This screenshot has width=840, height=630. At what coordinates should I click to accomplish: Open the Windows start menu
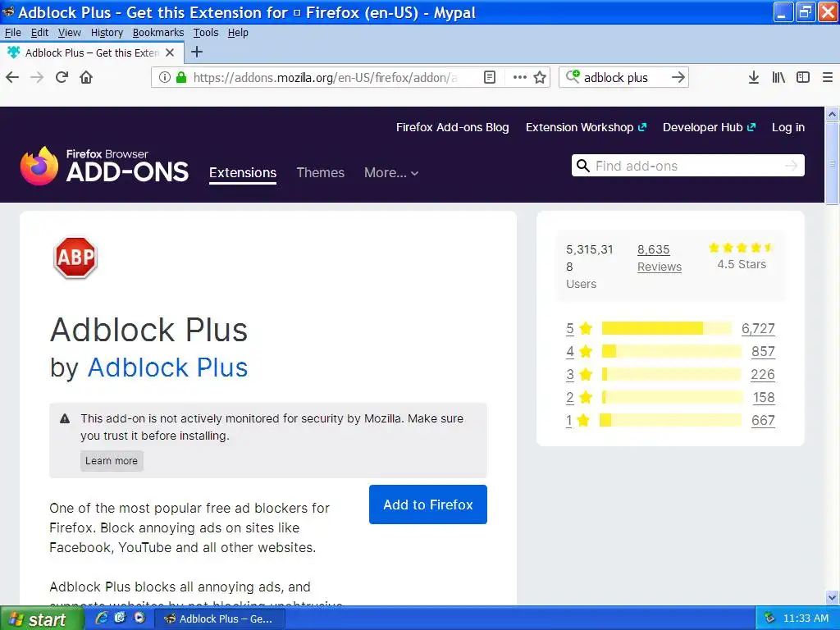click(41, 619)
